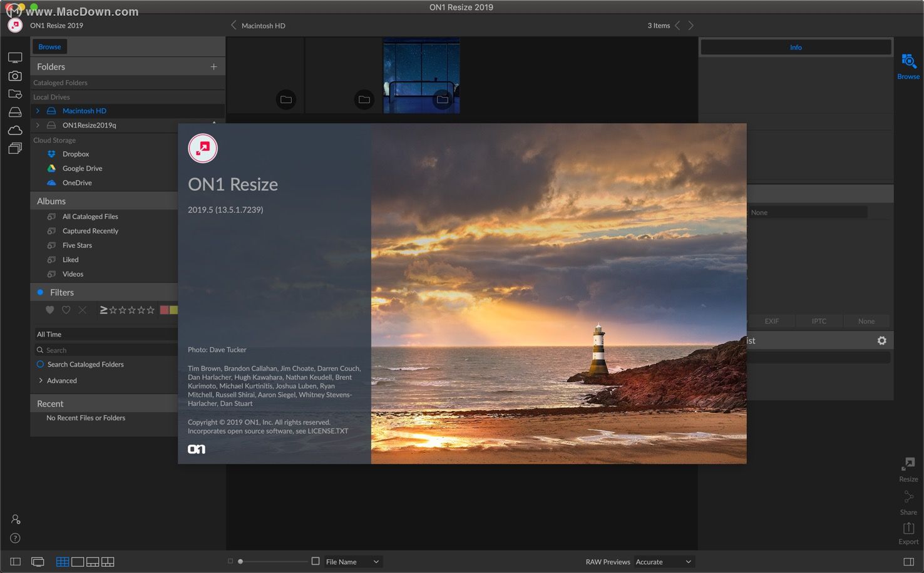Open the Desktop shortcut in left sidebar
Screen dimensions: 924x573
[15, 58]
